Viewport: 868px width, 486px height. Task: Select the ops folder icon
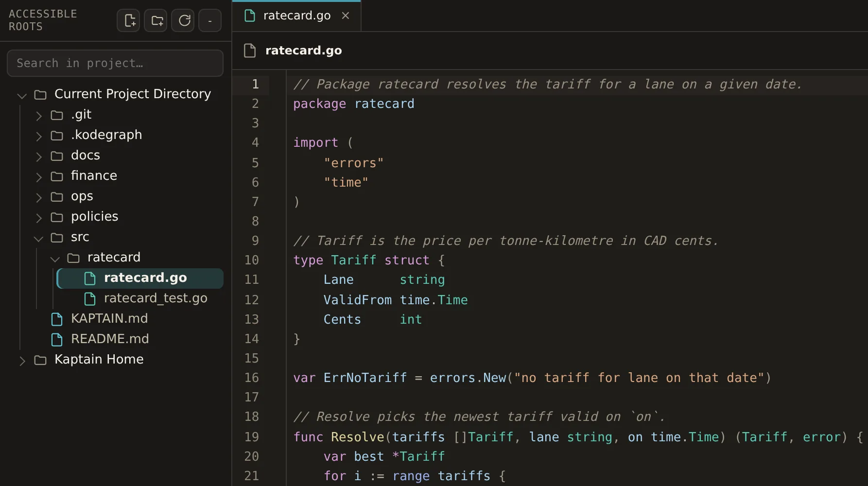[x=57, y=197]
